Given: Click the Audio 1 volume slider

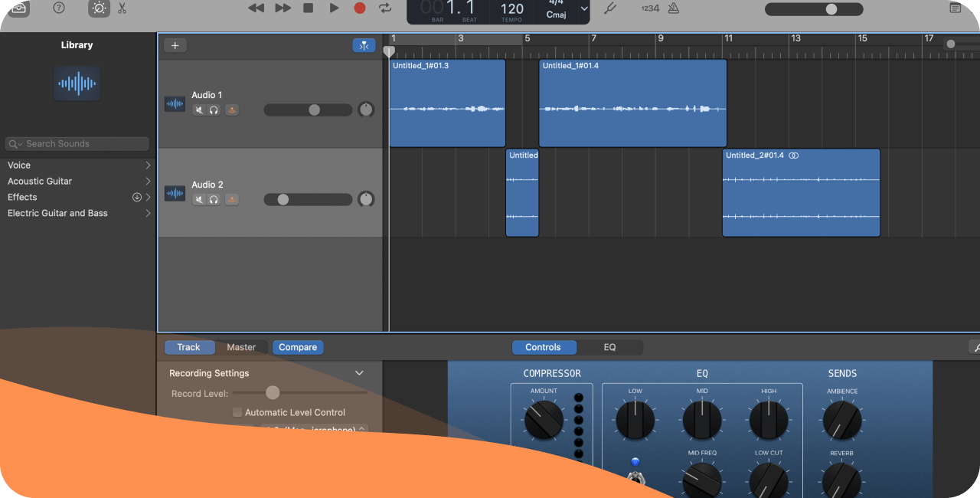Looking at the screenshot, I should [308, 110].
